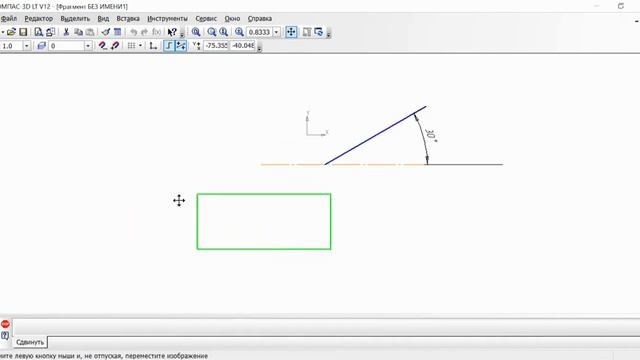Viewport: 640px width, 360px height.
Task: Click the zoom scale magnifier icon next to 0.8333
Action: click(239, 32)
